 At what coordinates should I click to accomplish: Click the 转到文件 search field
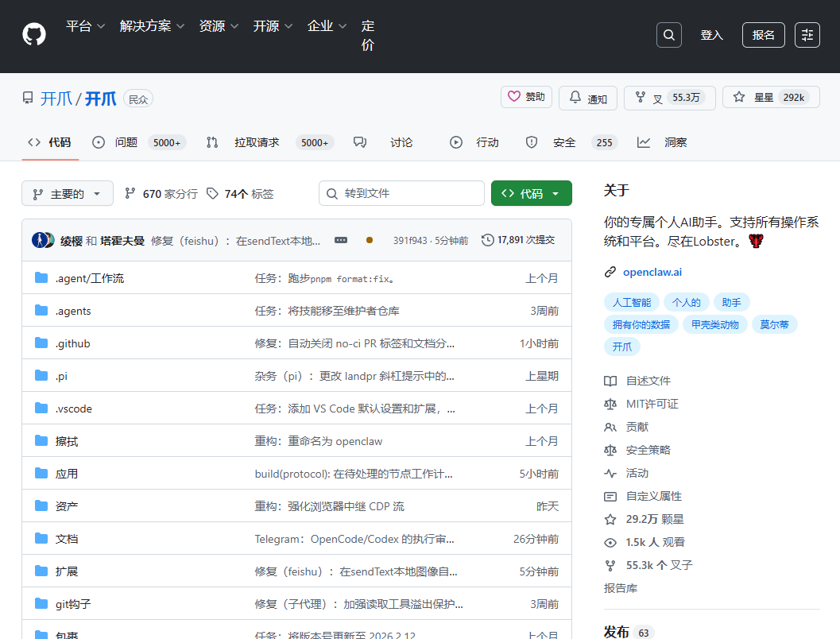401,193
